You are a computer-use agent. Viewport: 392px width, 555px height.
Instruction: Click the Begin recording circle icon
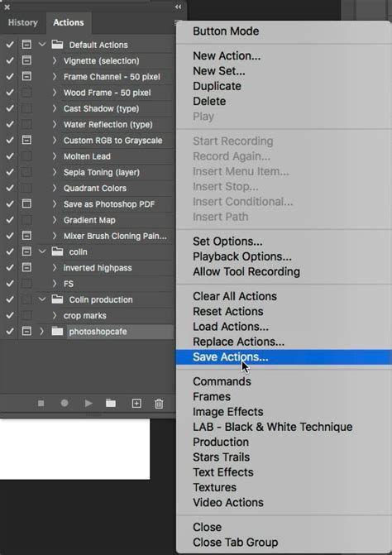click(x=65, y=403)
